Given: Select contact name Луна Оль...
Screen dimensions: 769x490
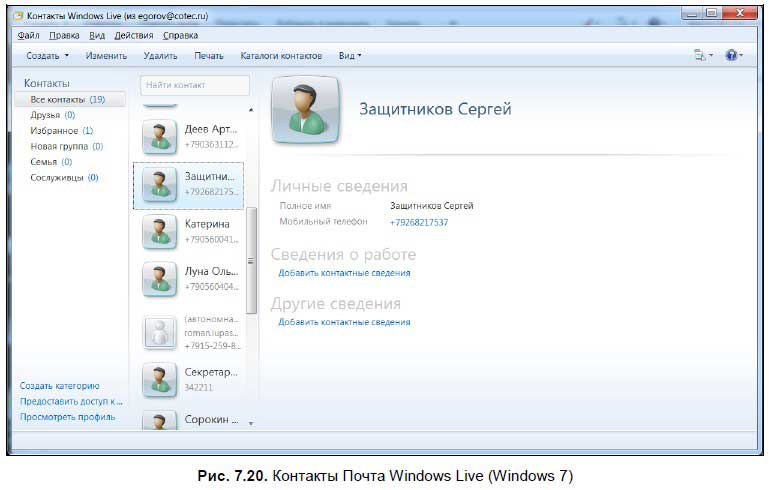Looking at the screenshot, I should pyautogui.click(x=211, y=271).
